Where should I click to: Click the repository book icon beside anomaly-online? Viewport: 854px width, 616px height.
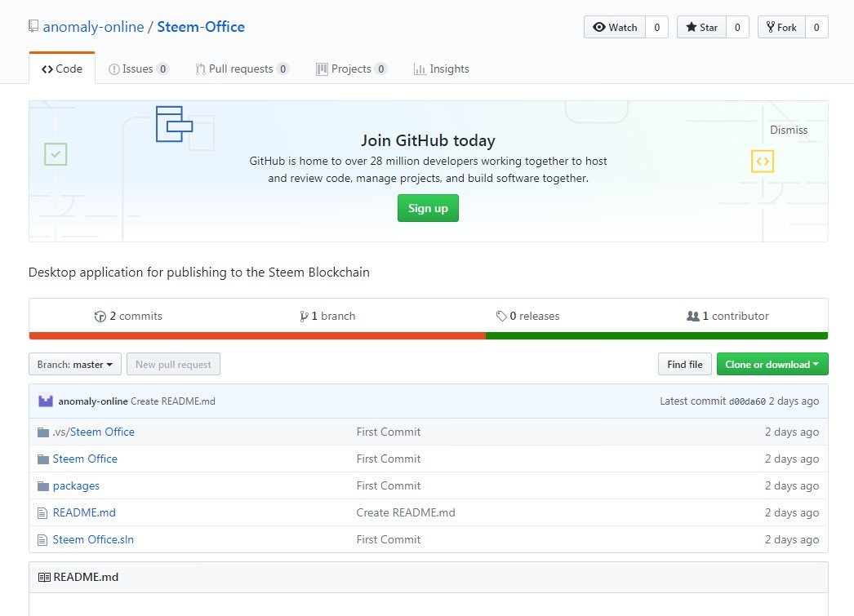point(33,26)
